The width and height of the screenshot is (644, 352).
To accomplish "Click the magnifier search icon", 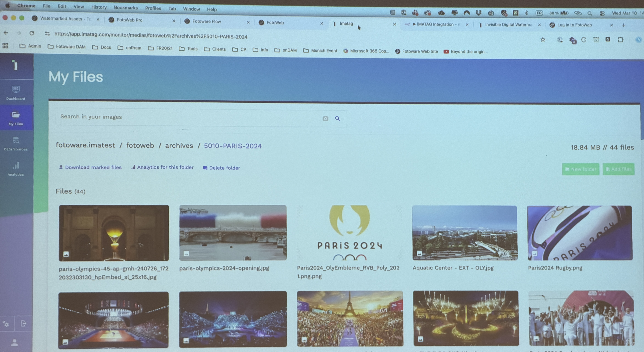I will [337, 118].
